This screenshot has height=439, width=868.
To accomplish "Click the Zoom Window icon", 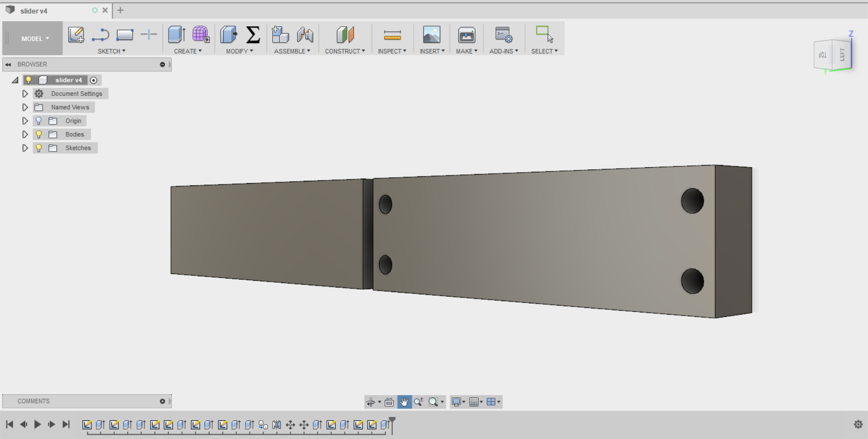I will coord(433,402).
